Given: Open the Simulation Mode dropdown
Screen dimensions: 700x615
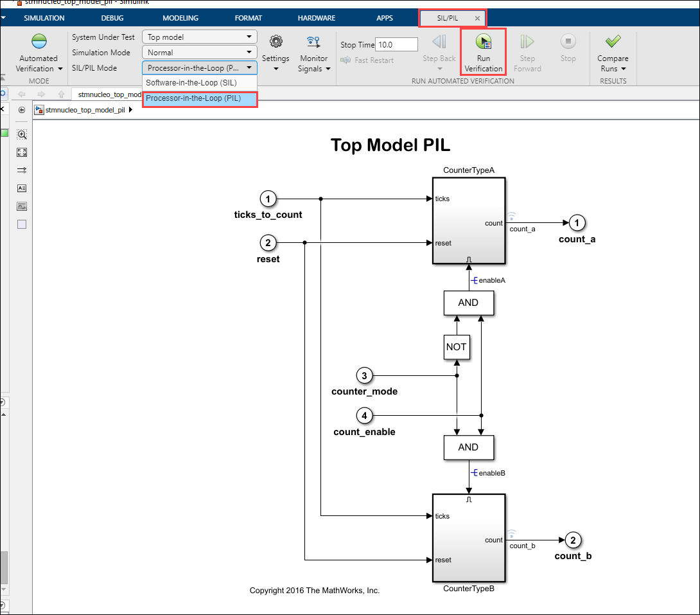Looking at the screenshot, I should (x=199, y=53).
